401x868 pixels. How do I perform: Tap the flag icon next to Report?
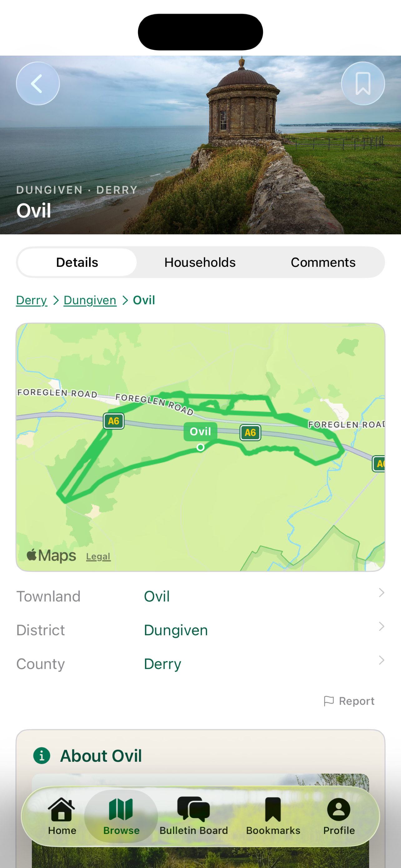click(x=328, y=701)
